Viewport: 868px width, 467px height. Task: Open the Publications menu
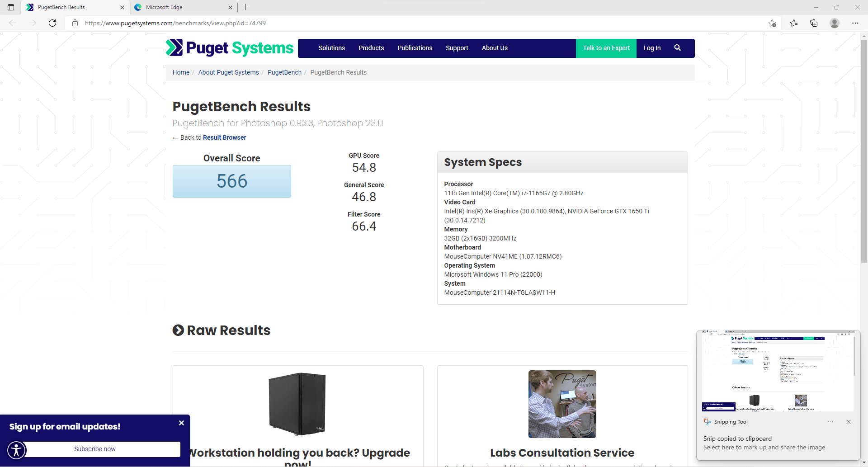[415, 48]
